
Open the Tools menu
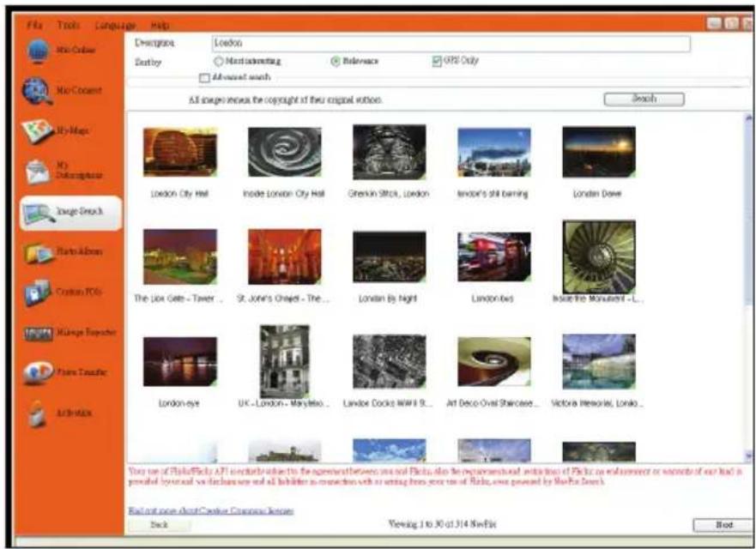69,25
